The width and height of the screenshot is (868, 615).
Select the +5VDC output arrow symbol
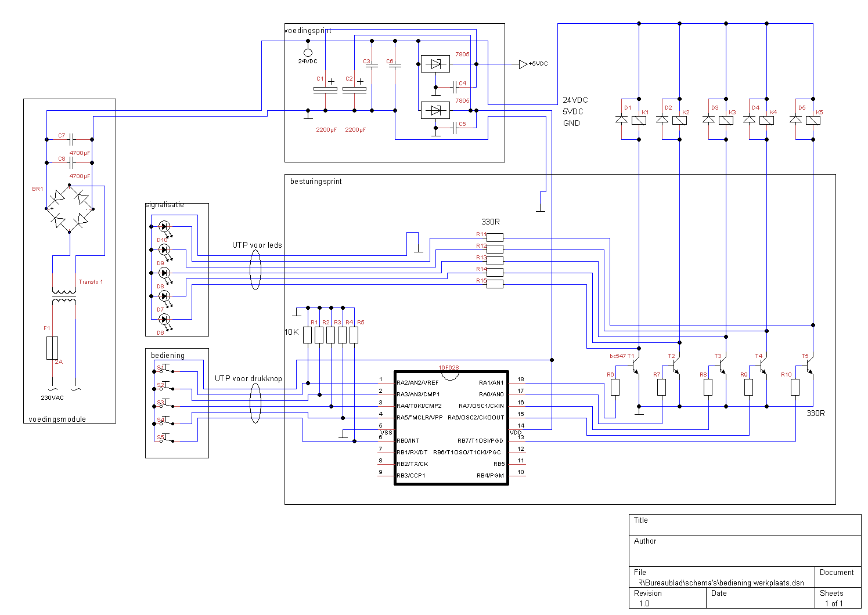point(523,64)
